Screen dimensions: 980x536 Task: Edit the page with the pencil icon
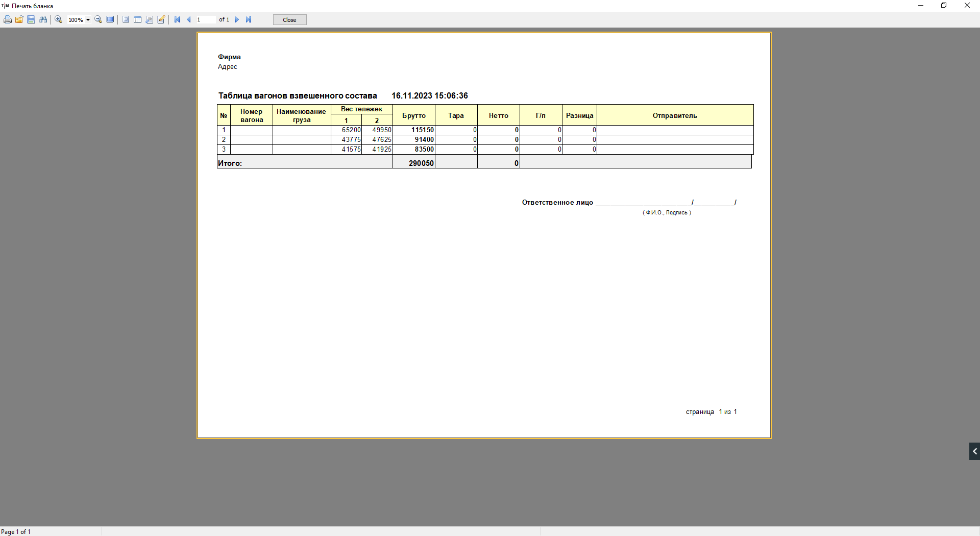(x=161, y=20)
